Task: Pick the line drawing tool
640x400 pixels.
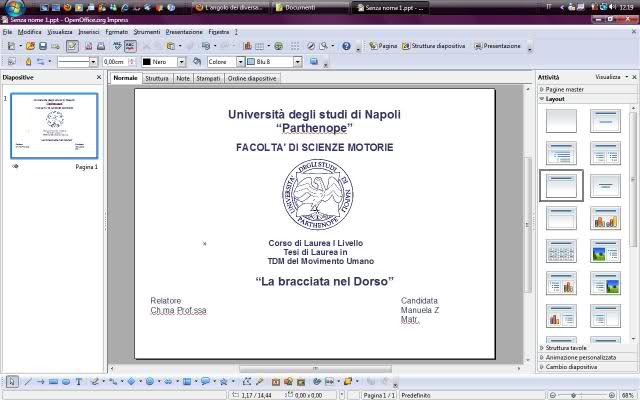Action: tap(28, 382)
